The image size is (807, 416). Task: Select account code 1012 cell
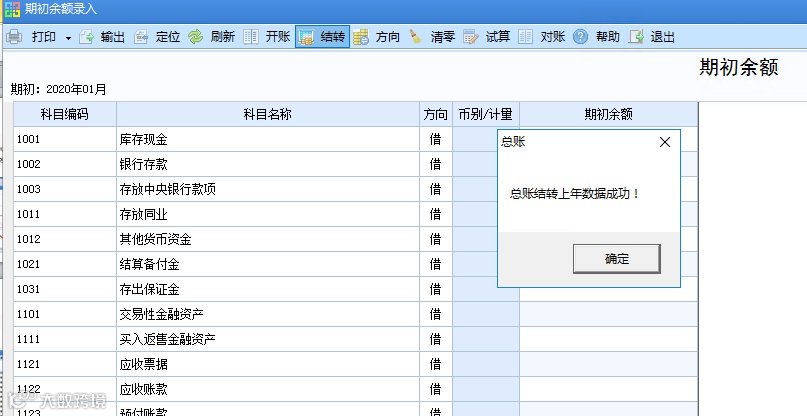(x=65, y=239)
